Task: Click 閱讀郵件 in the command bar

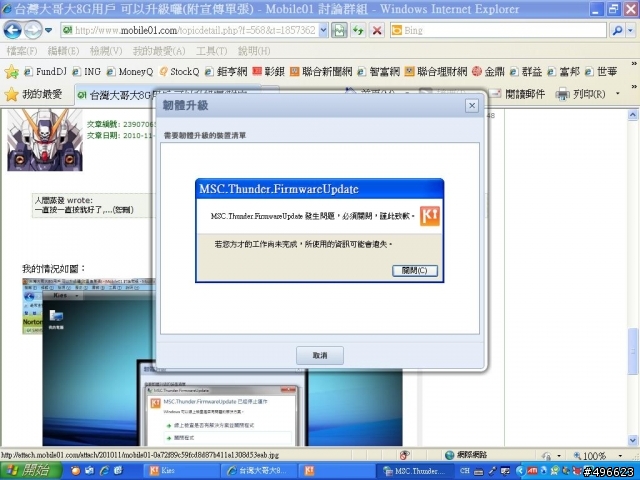Action: click(x=518, y=94)
